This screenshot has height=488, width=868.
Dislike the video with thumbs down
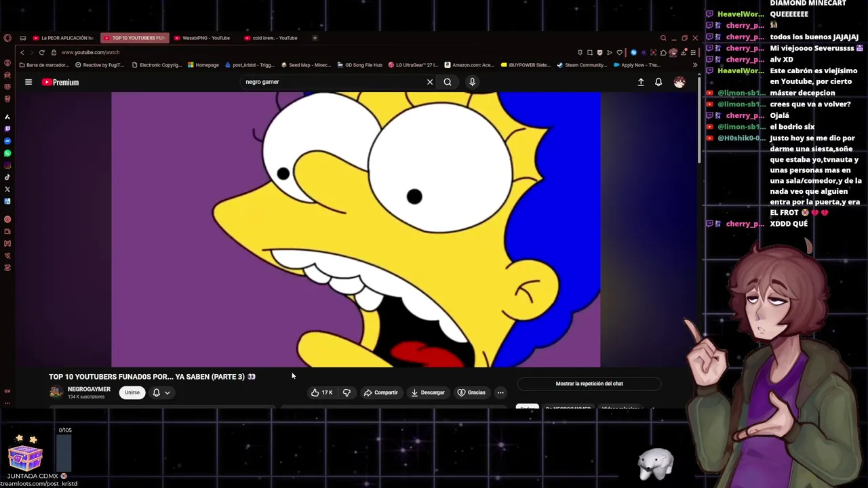tap(347, 392)
